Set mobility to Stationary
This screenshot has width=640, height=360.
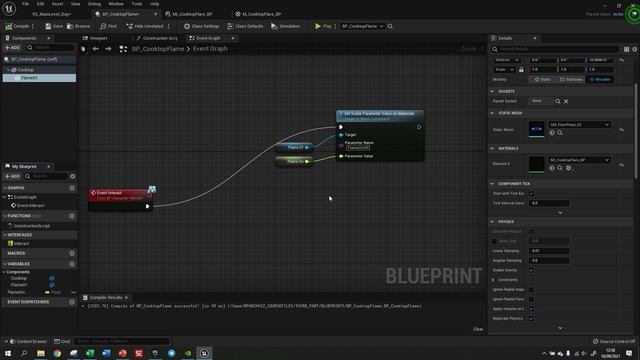(x=571, y=80)
